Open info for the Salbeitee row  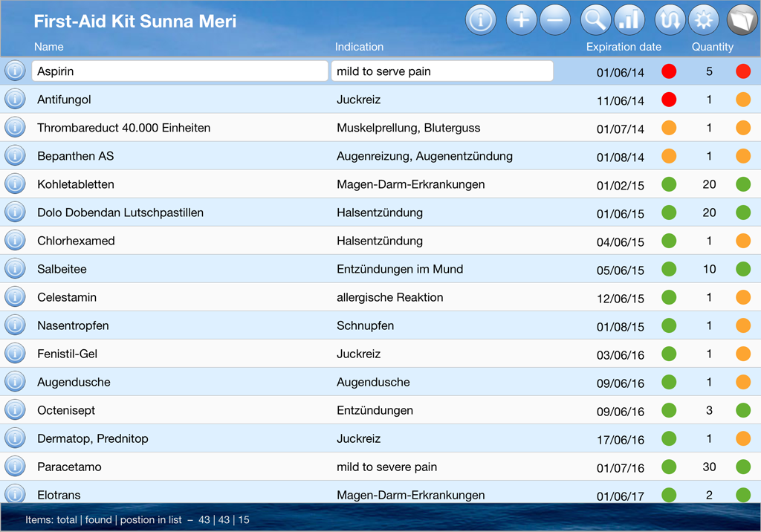coord(15,268)
